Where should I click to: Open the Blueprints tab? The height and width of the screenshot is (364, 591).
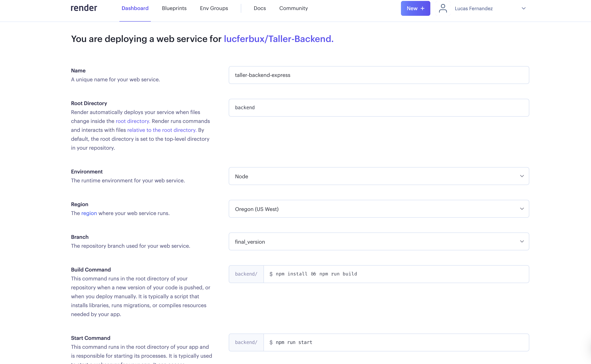tap(174, 8)
